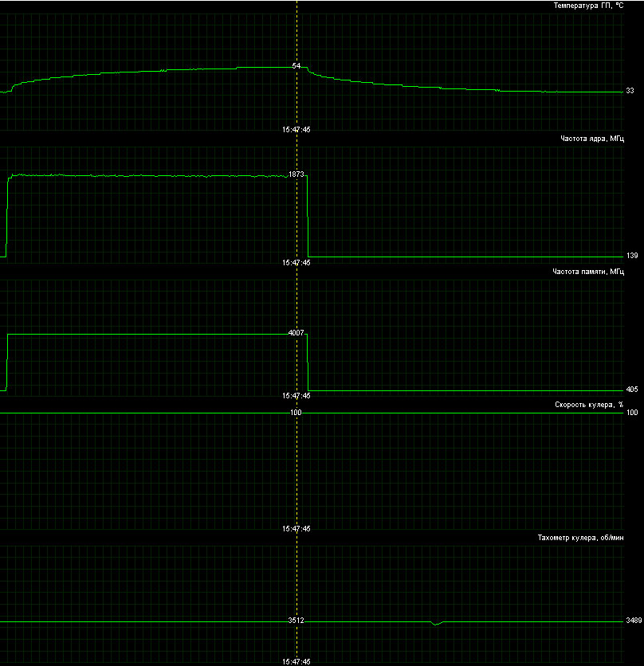Click the current memory clock value 405
Viewport: 644px width, 666px height.
[632, 389]
